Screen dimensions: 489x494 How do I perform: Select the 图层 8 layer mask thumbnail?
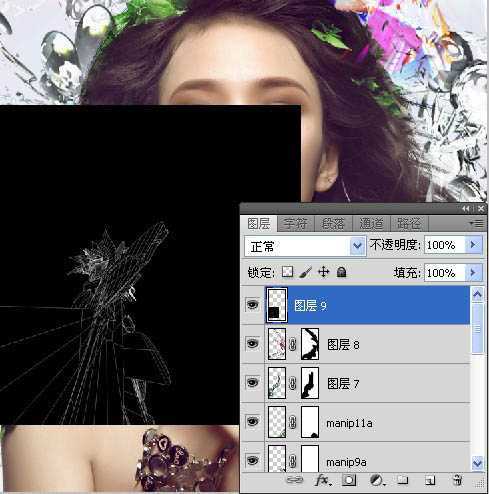coord(310,344)
